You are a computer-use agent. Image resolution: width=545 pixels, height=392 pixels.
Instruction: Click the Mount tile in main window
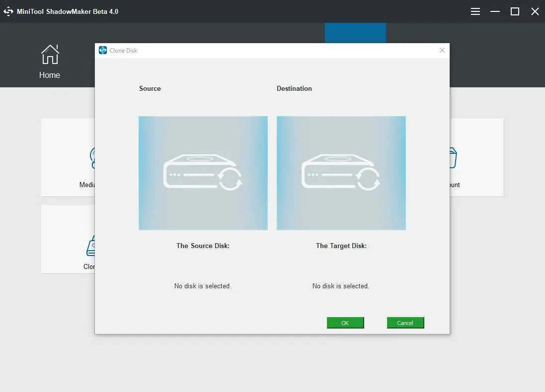[476, 158]
